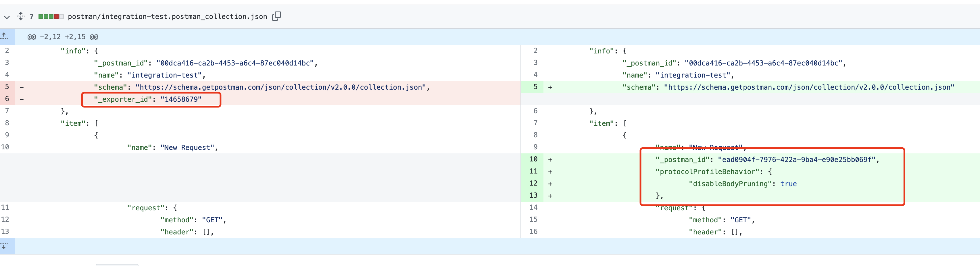Collapse the file diff with the chevron

pyautogui.click(x=7, y=17)
